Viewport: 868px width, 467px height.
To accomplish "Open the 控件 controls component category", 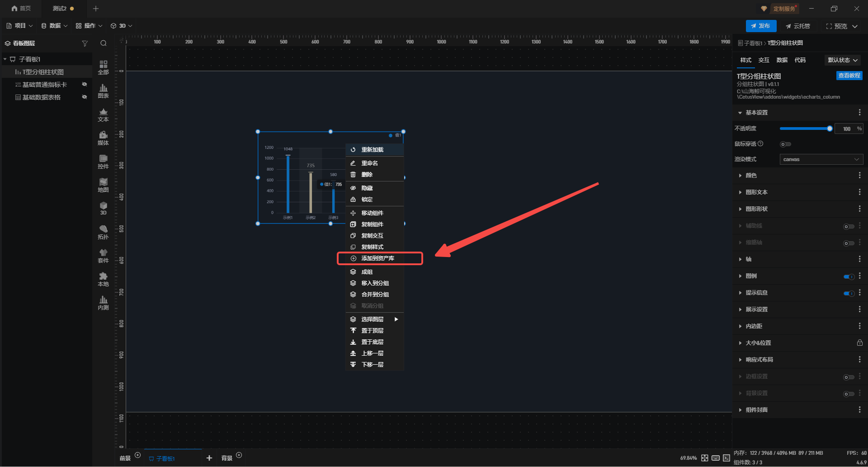I will [x=103, y=161].
